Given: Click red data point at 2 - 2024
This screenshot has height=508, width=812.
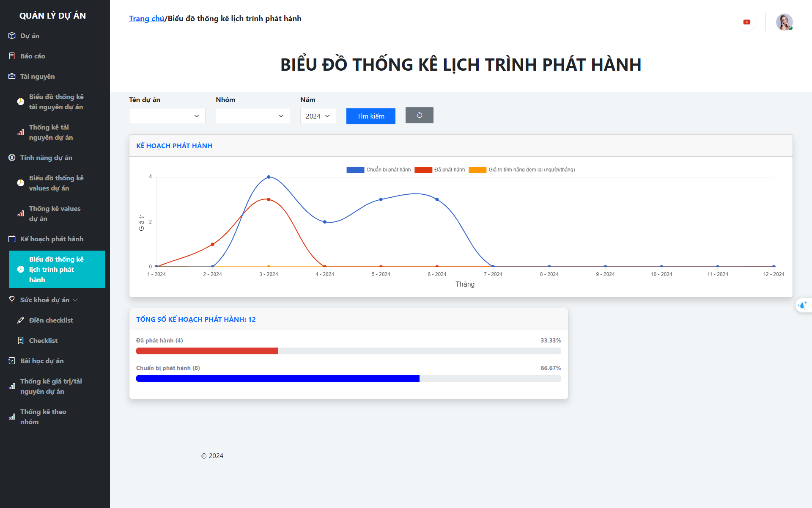Looking at the screenshot, I should click(212, 244).
